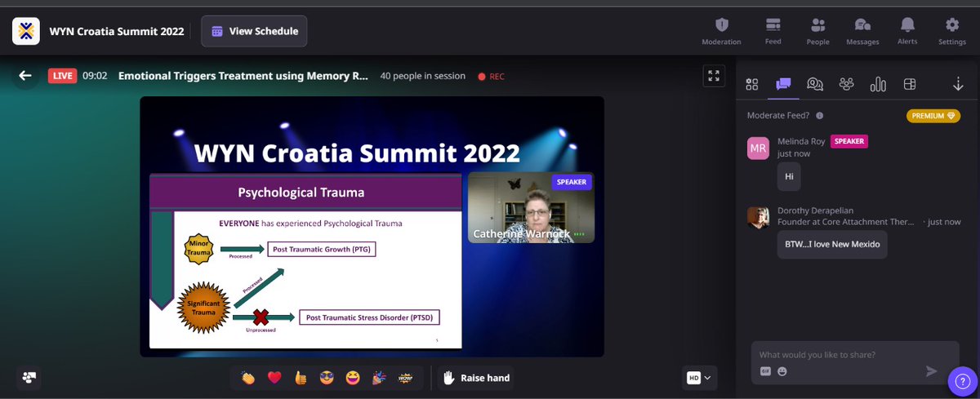Switch to the polls bar chart tab

click(x=878, y=84)
